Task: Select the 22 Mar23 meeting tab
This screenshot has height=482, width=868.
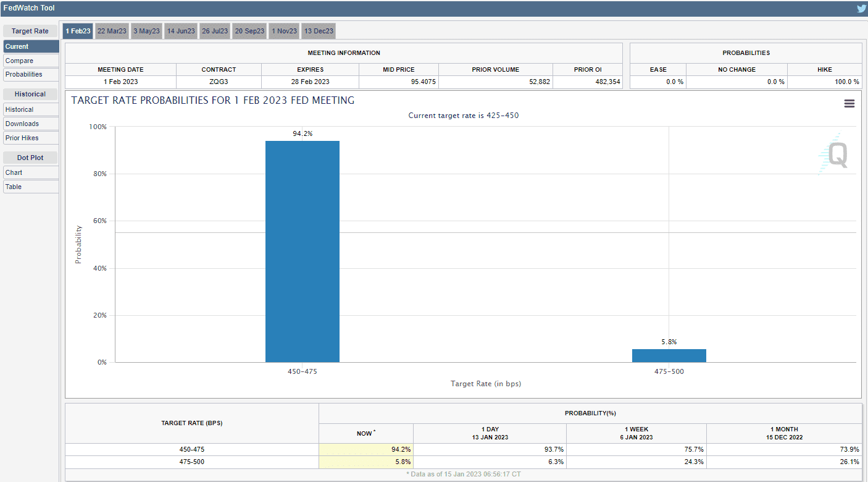Action: 112,31
